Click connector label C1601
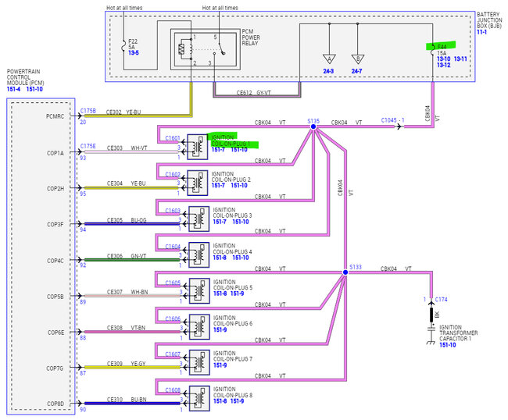Image resolution: width=508 pixels, height=420 pixels. point(173,138)
